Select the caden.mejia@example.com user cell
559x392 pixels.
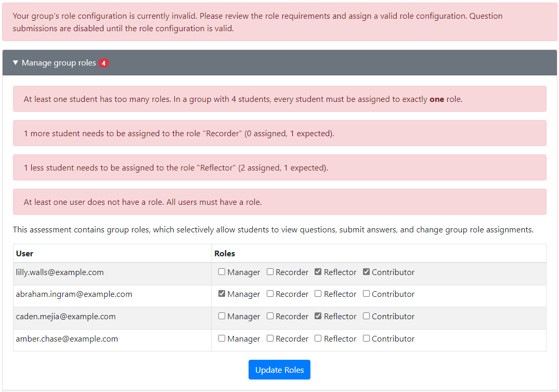coord(112,318)
